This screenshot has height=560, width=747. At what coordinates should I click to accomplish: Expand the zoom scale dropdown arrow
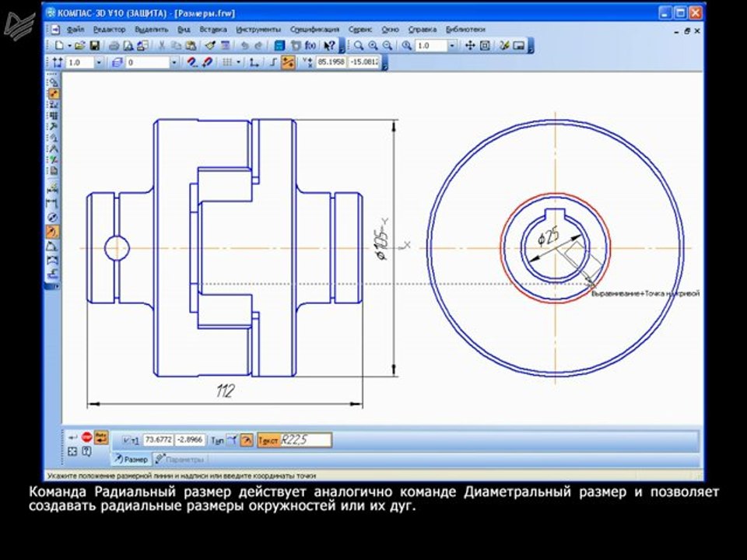pos(451,46)
